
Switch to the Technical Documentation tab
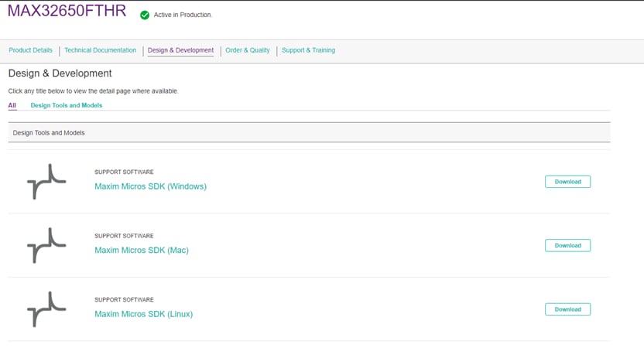[100, 50]
